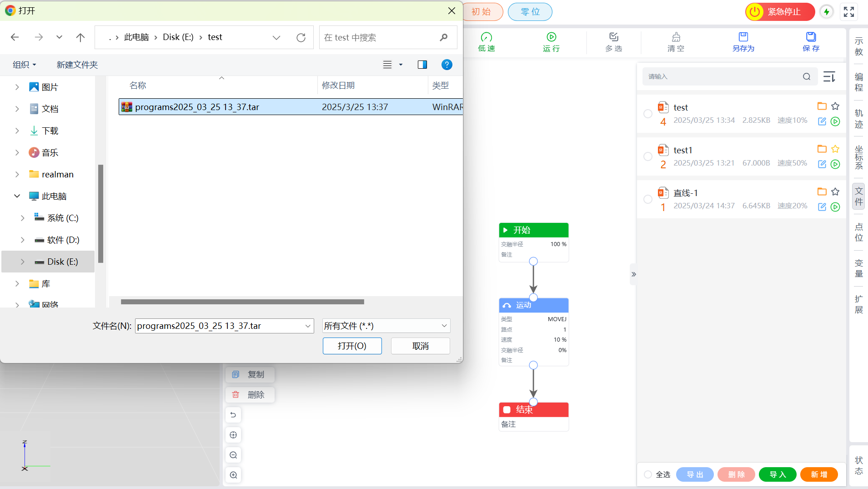Click the run icon for test1 program
868x489 pixels.
coord(835,164)
